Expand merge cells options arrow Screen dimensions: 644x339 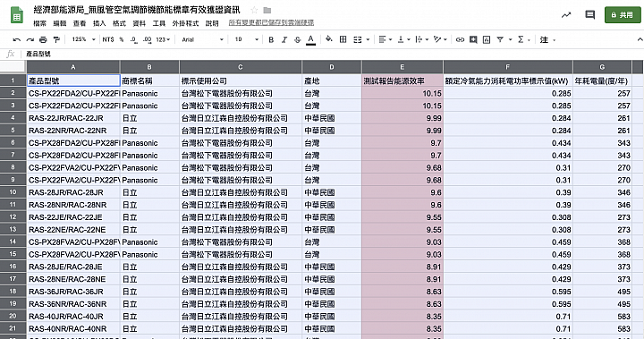(x=368, y=40)
